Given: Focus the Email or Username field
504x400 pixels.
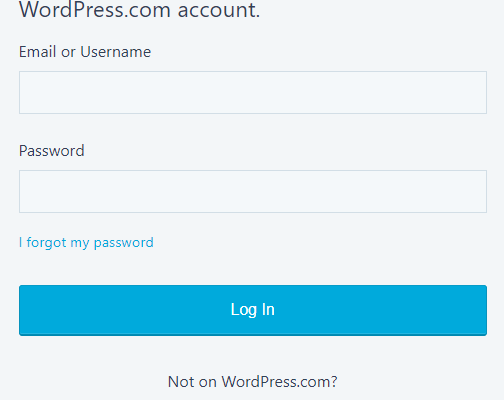Looking at the screenshot, I should point(253,92).
